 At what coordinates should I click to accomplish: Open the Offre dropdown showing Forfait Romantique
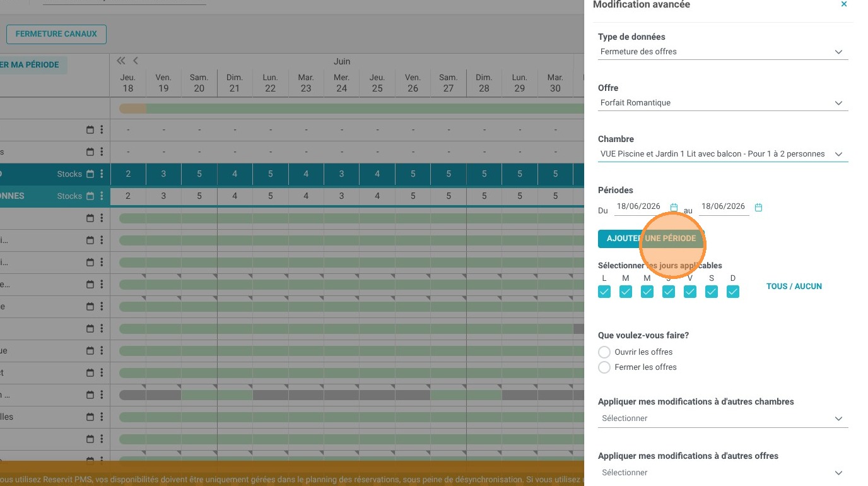(x=723, y=103)
